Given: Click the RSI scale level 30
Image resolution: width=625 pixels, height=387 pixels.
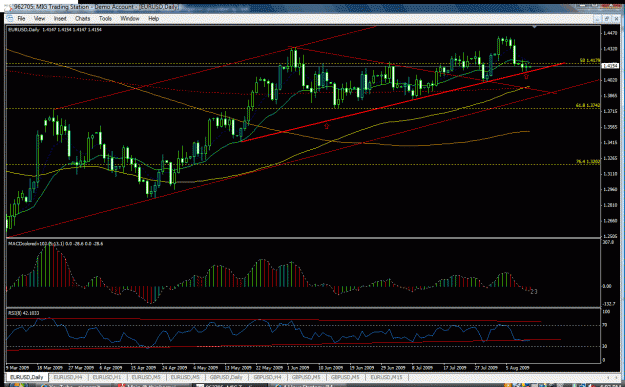Looking at the screenshot, I should tap(605, 346).
